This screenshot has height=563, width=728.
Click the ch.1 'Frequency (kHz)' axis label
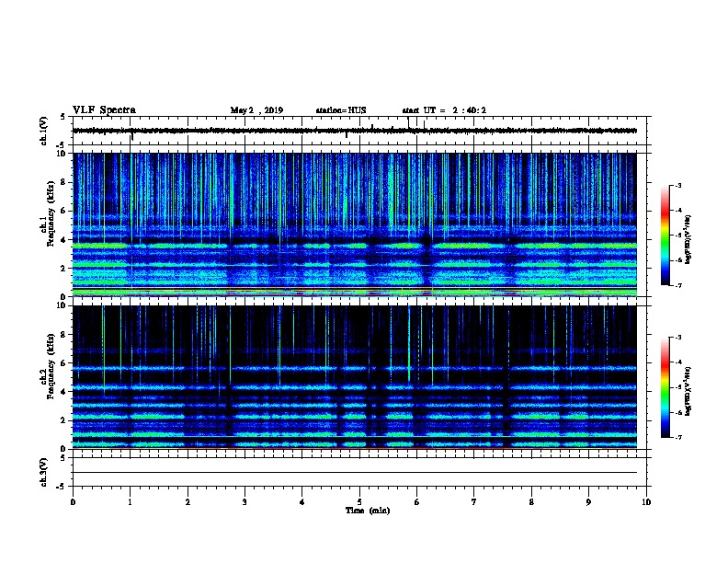point(51,214)
